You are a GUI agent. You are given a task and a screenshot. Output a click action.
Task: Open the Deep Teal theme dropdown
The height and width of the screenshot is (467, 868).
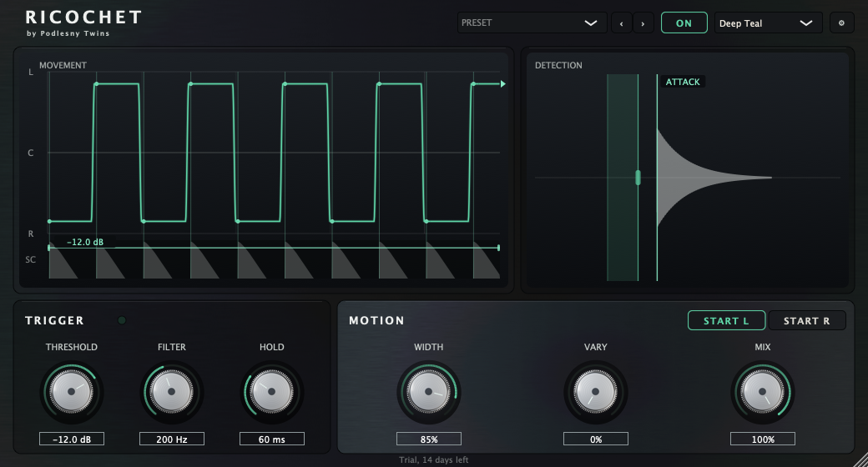click(x=769, y=23)
